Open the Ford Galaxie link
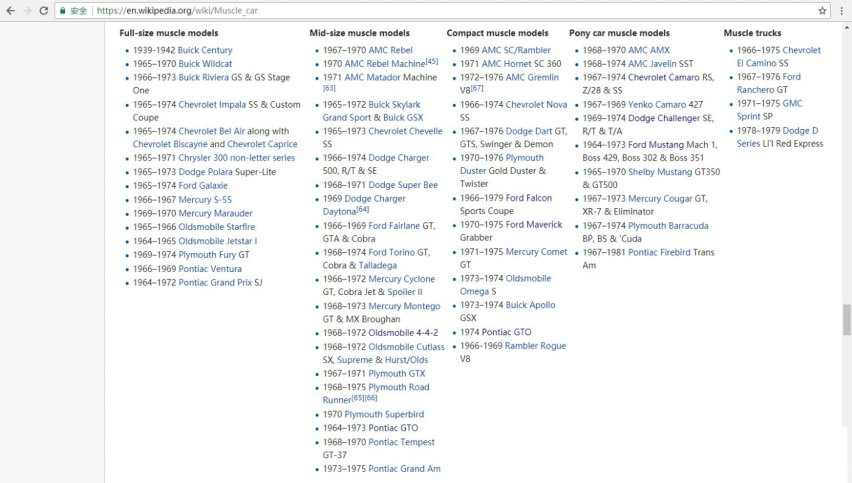The height and width of the screenshot is (483, 852). 203,185
